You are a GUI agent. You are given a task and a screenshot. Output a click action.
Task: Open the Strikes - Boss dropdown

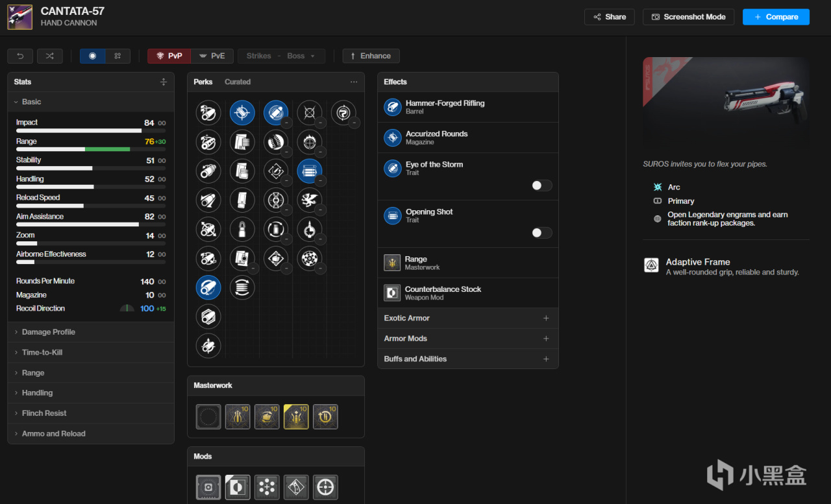(281, 56)
